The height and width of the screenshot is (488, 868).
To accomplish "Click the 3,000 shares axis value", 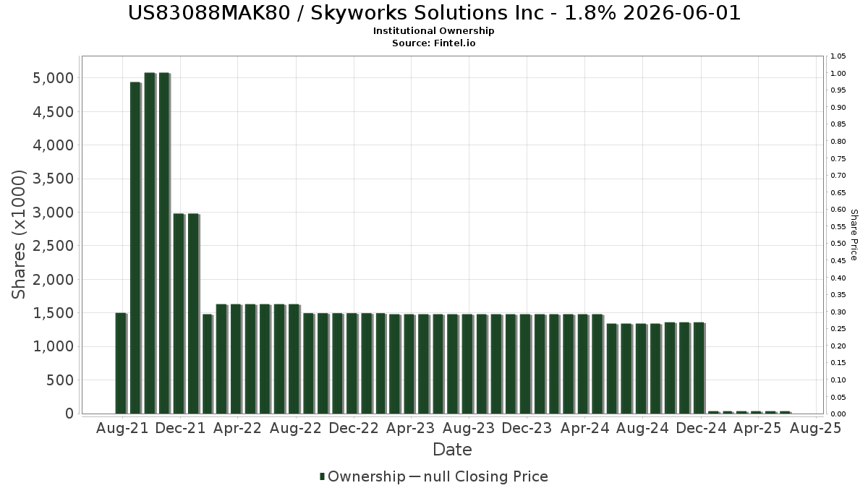I will pos(54,213).
